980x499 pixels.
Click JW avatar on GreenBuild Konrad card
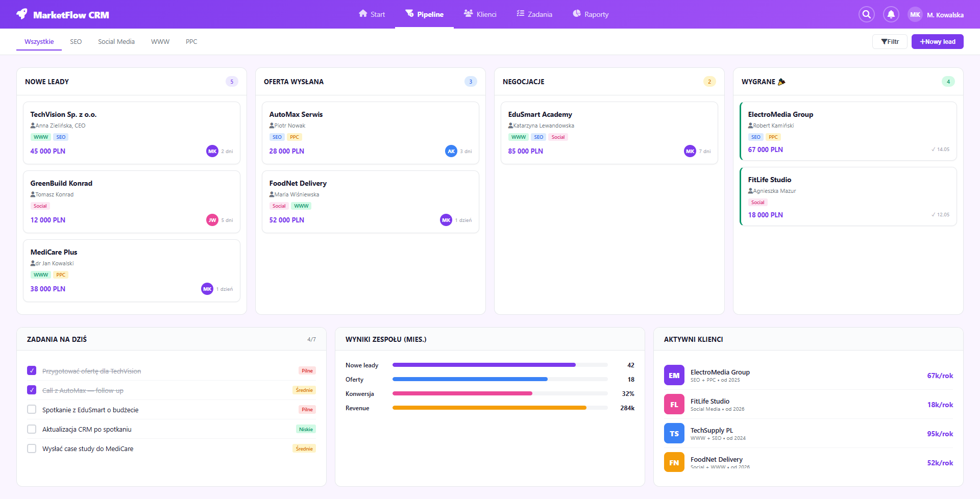(212, 220)
